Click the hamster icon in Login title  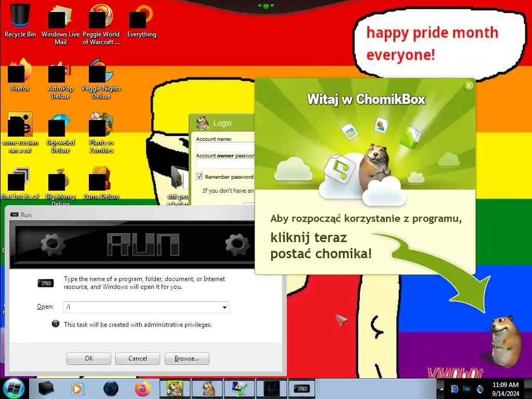203,123
